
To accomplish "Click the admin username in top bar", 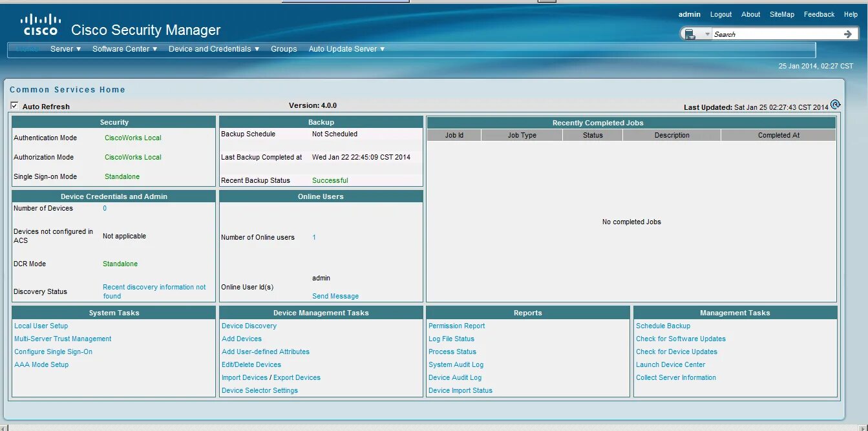I will coord(690,14).
